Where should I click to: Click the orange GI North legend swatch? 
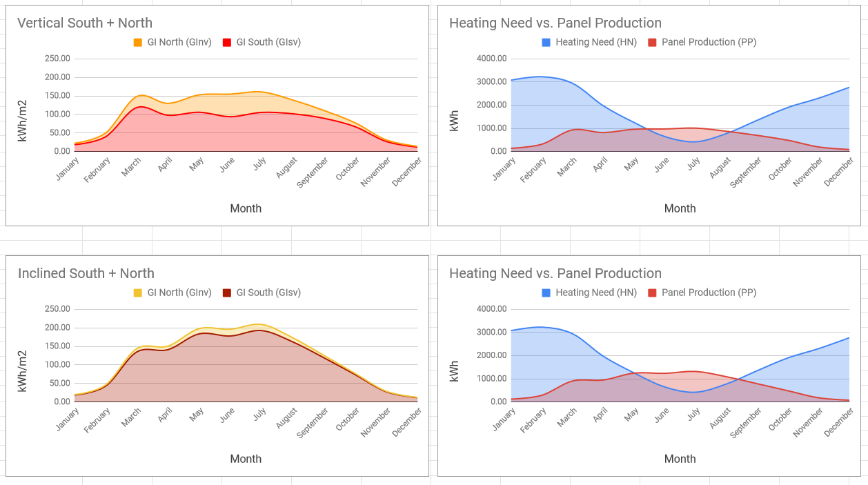tap(138, 42)
